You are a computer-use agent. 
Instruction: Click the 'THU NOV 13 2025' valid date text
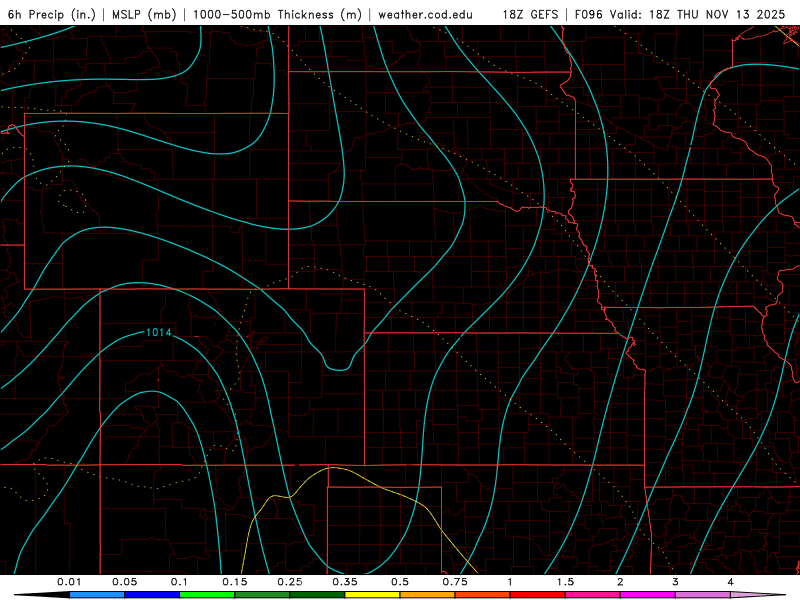731,14
